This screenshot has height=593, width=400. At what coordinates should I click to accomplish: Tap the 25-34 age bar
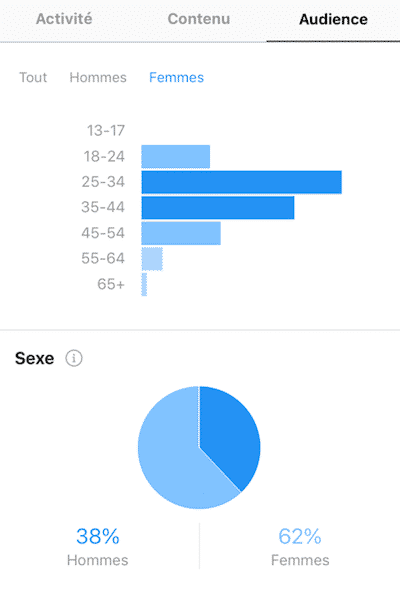tap(242, 182)
